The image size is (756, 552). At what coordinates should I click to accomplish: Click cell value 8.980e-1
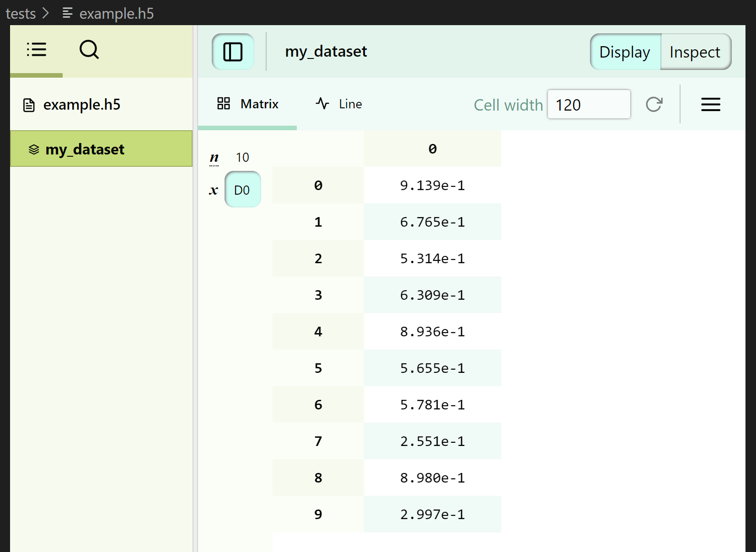(x=433, y=478)
